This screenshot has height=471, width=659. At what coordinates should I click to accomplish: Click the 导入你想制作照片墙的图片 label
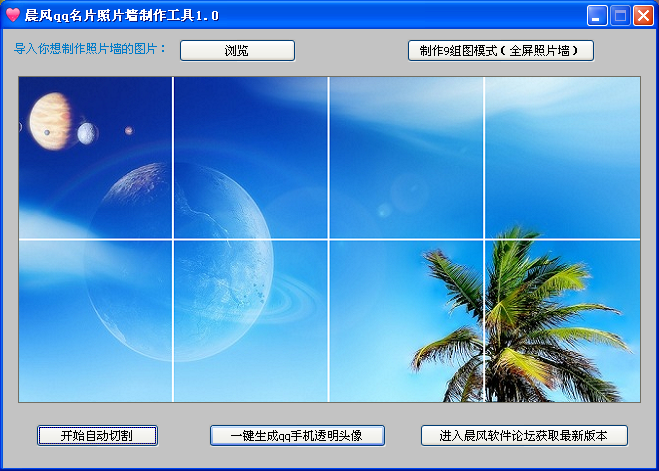pyautogui.click(x=90, y=49)
